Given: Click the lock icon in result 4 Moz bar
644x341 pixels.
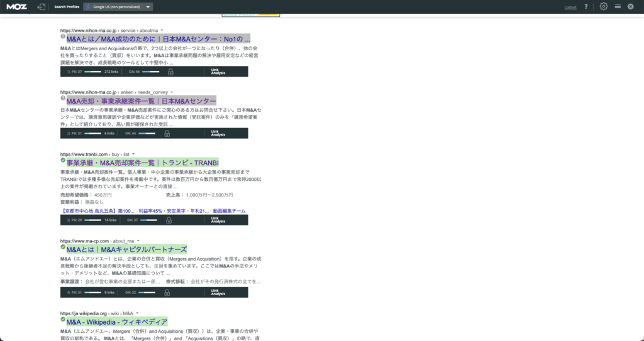Looking at the screenshot, I should [x=167, y=293].
